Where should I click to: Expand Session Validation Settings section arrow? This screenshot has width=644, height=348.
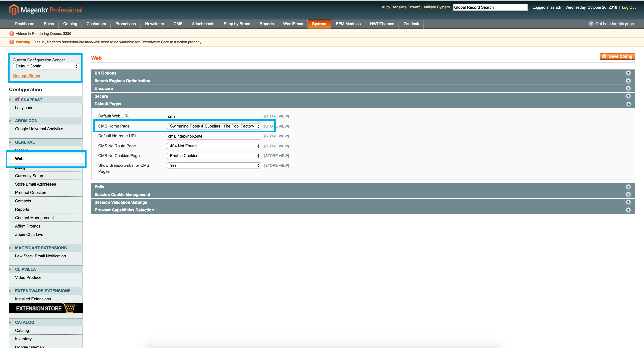point(628,202)
